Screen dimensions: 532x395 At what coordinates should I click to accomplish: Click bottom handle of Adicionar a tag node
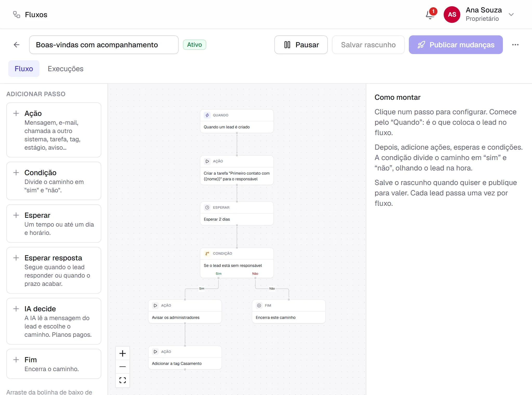pos(185,370)
